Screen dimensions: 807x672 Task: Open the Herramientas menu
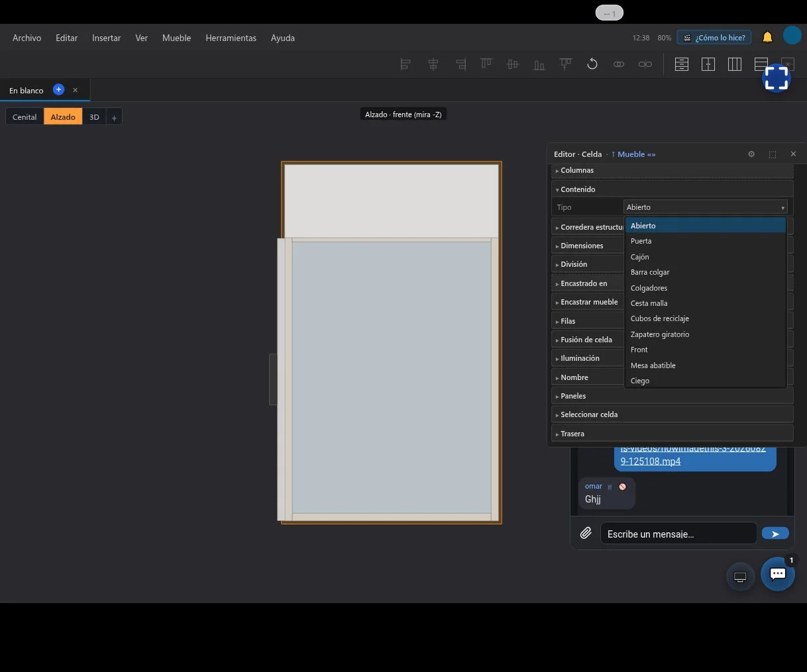231,38
